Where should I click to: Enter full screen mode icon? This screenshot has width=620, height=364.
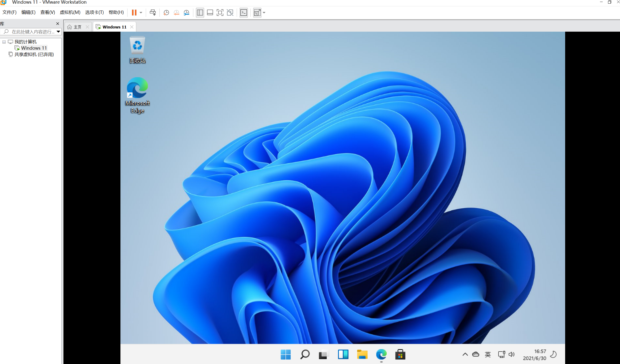click(220, 12)
